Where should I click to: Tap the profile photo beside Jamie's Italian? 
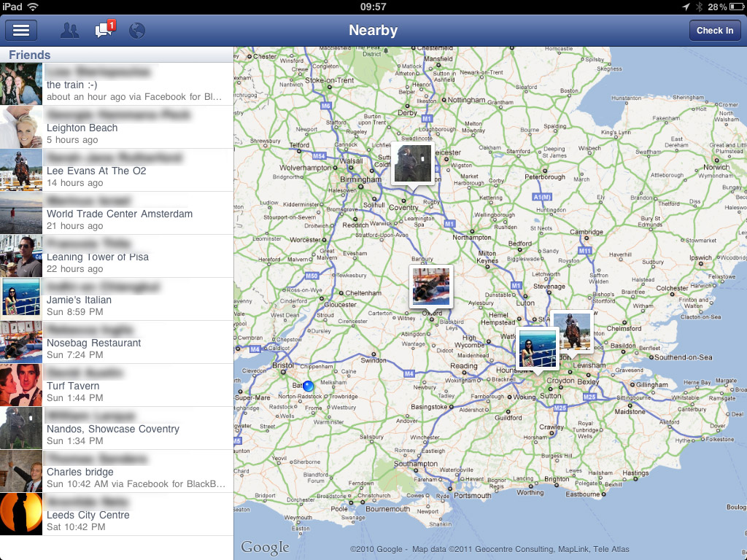(21, 299)
